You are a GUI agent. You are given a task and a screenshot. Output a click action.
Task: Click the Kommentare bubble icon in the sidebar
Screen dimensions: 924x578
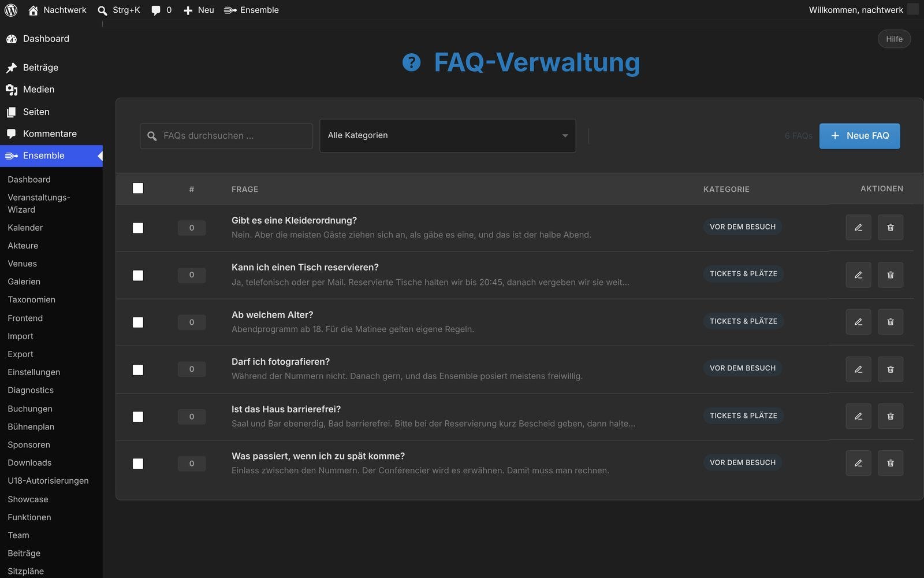(x=12, y=134)
